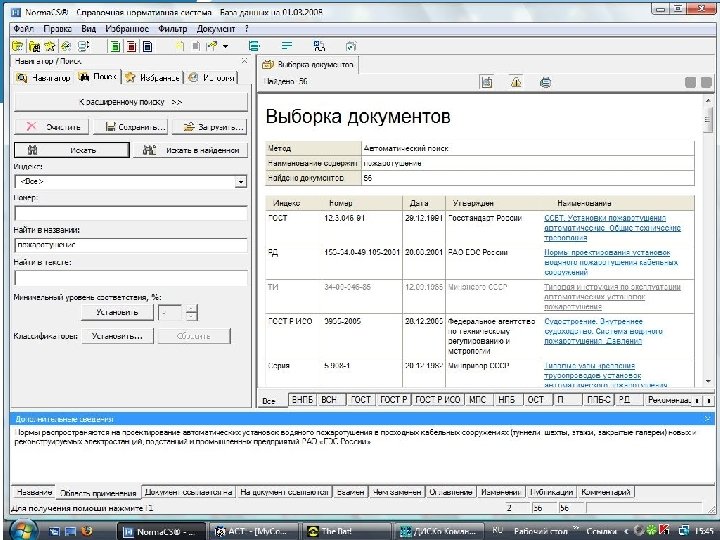The width and height of the screenshot is (720, 540).
Task: Click the folder with binoculars toolbar icon
Action: 34,46
